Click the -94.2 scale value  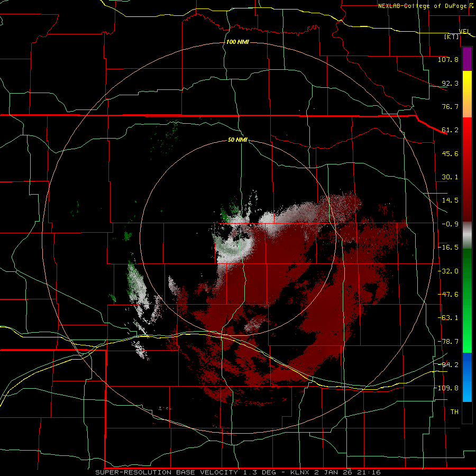(x=448, y=364)
